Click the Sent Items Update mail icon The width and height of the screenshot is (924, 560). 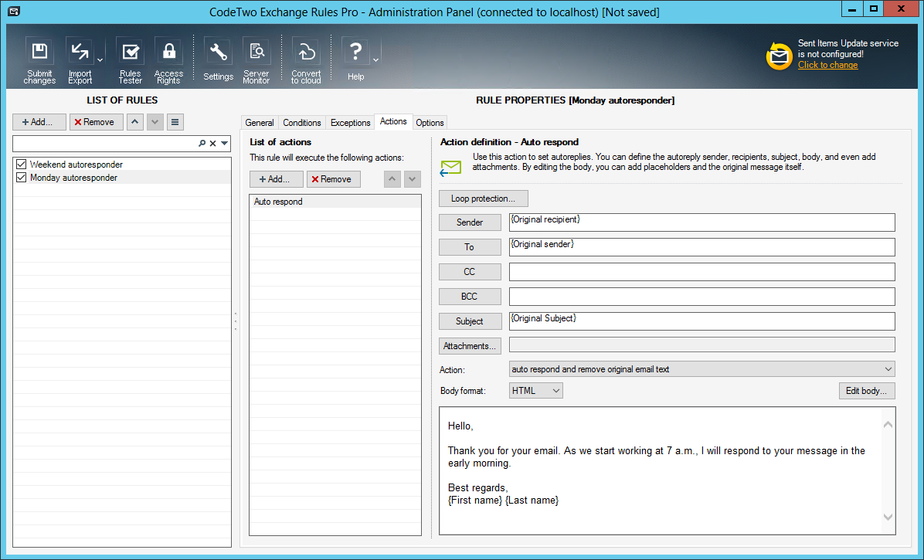tap(779, 56)
